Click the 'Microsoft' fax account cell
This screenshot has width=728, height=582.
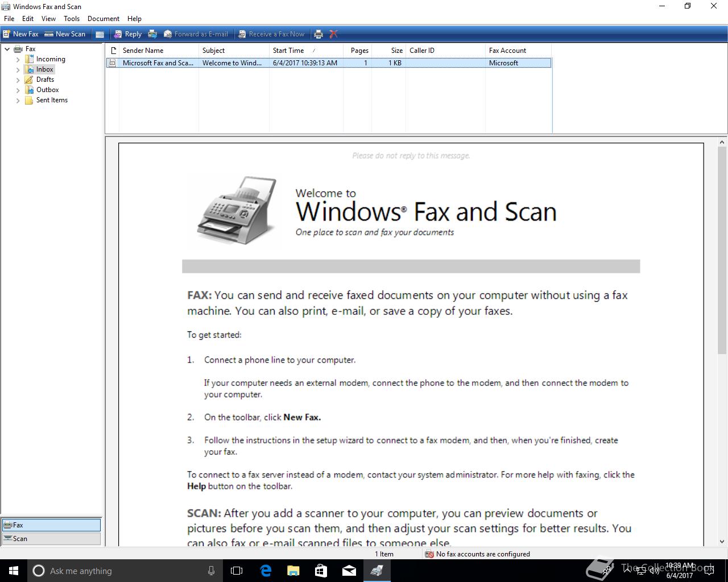[503, 63]
